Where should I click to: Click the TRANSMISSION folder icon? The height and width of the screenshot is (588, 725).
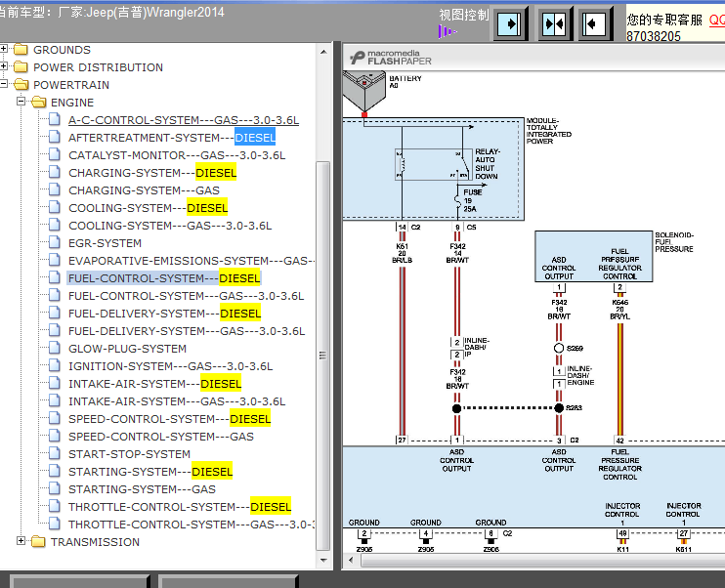[38, 541]
